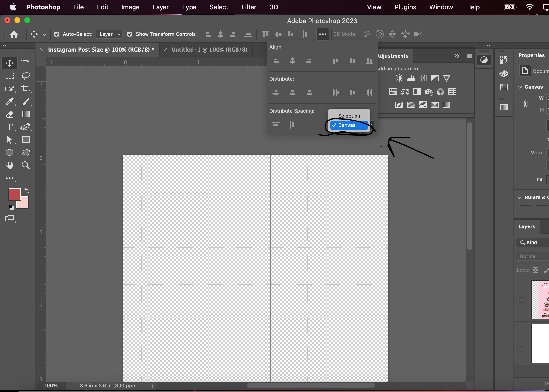Image resolution: width=549 pixels, height=392 pixels.
Task: Select the Zoom tool in toolbar
Action: tap(26, 165)
